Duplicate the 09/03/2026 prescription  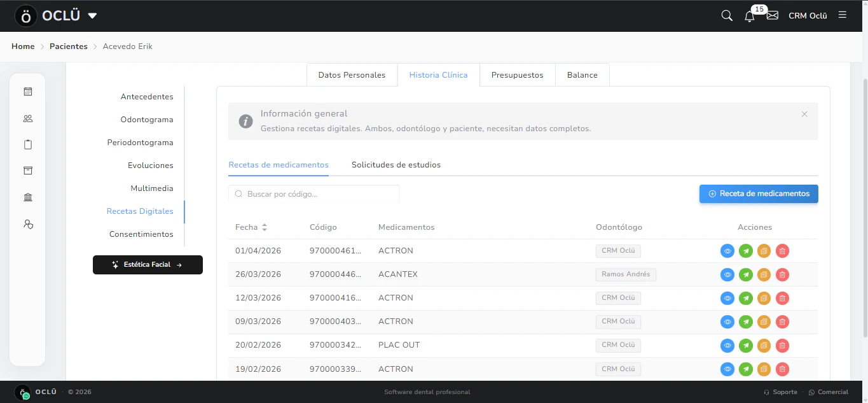click(764, 322)
